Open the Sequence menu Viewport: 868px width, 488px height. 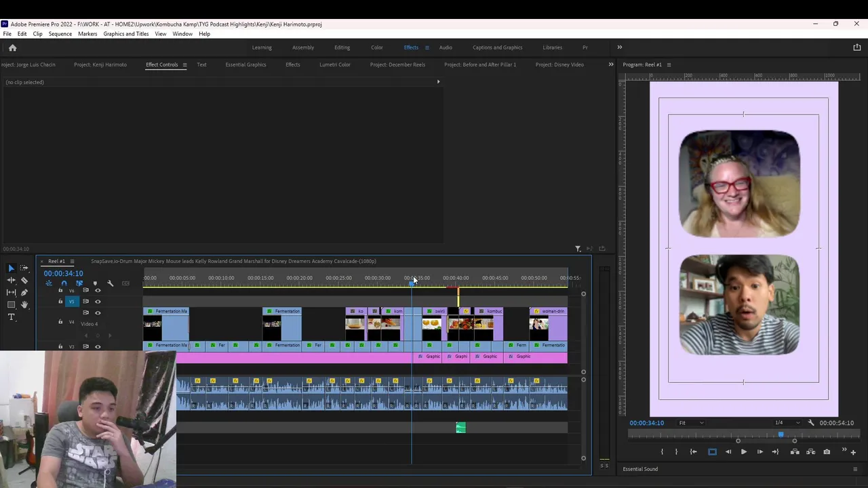pos(60,34)
